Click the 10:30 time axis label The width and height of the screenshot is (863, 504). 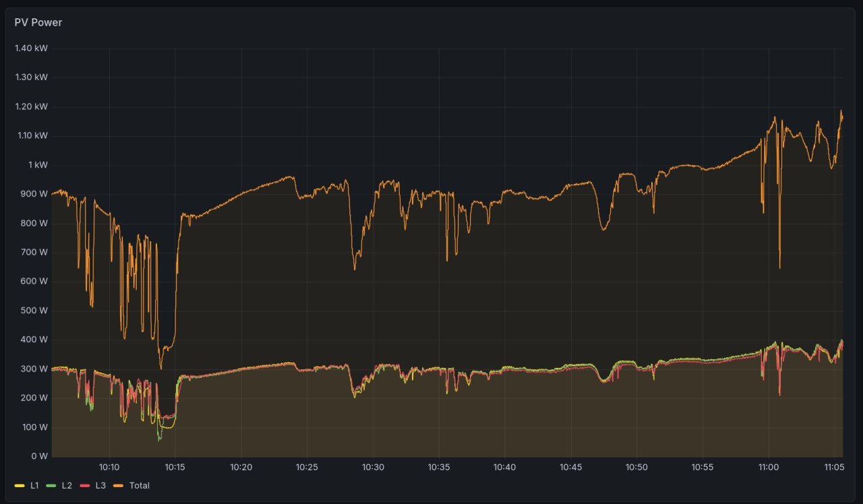pos(373,467)
